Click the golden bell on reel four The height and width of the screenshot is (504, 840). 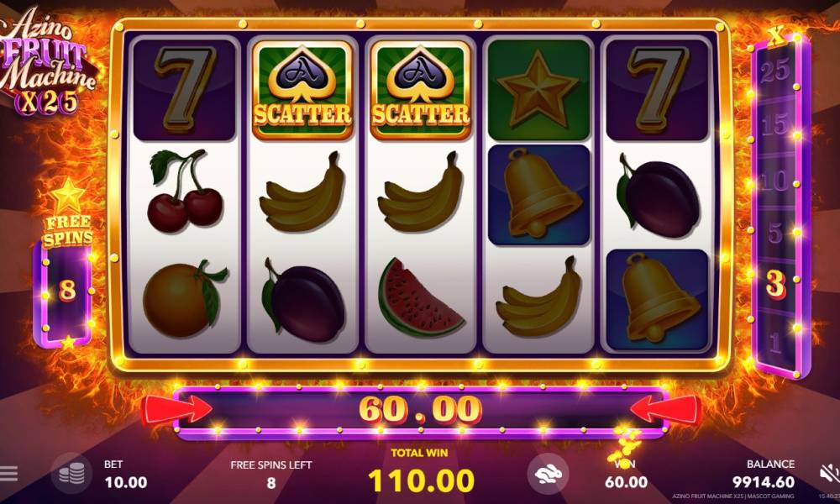pyautogui.click(x=539, y=194)
